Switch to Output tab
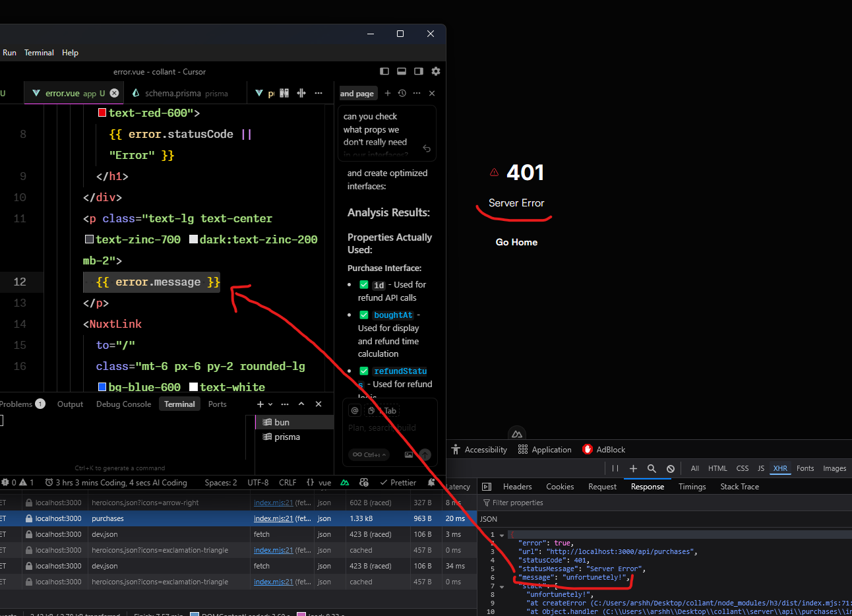Image resolution: width=852 pixels, height=616 pixels. [70, 404]
